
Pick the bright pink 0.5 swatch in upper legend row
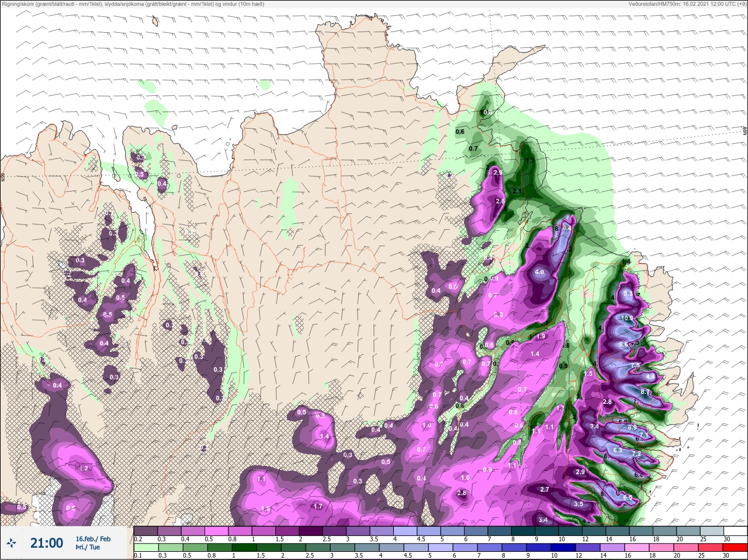tap(216, 531)
